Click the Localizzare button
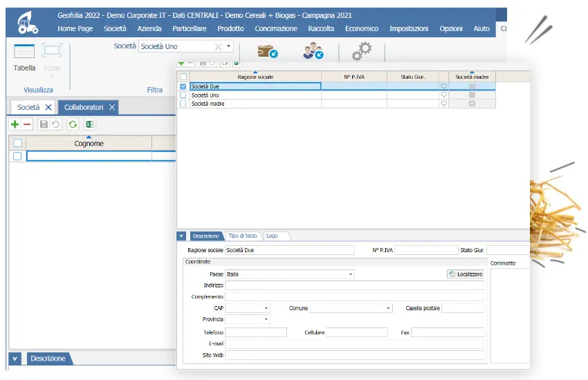Image resolution: width=588 pixels, height=380 pixels. click(x=466, y=274)
